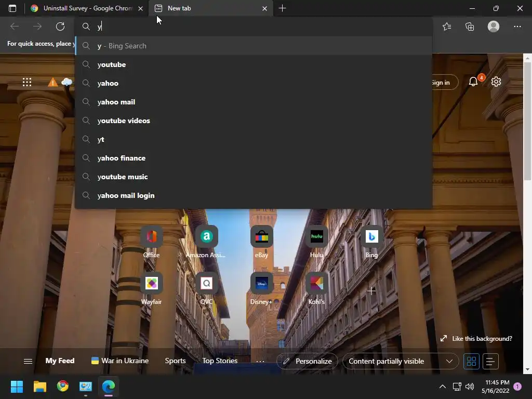Open the taskbar clock and date
Viewport: 532px width, 399px height.
pos(495,387)
